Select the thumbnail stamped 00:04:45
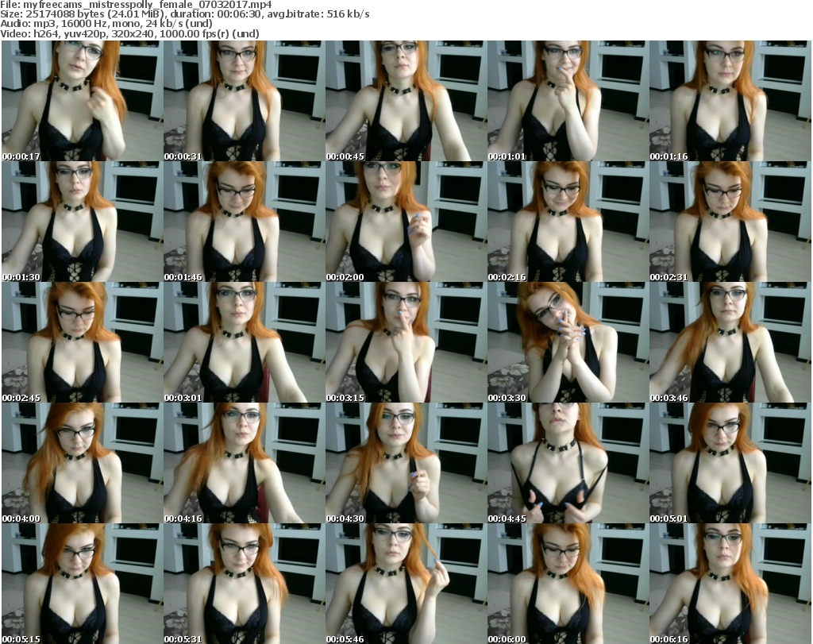This screenshot has width=813, height=644. point(568,464)
